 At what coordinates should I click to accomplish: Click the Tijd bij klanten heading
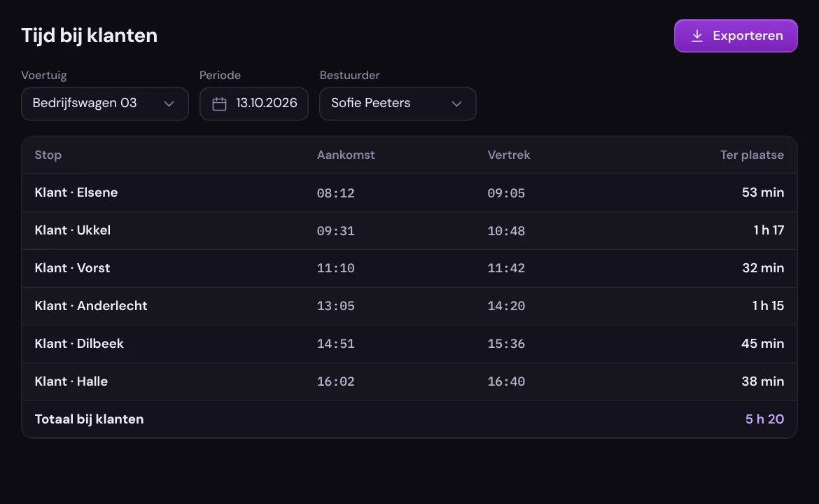pyautogui.click(x=90, y=36)
